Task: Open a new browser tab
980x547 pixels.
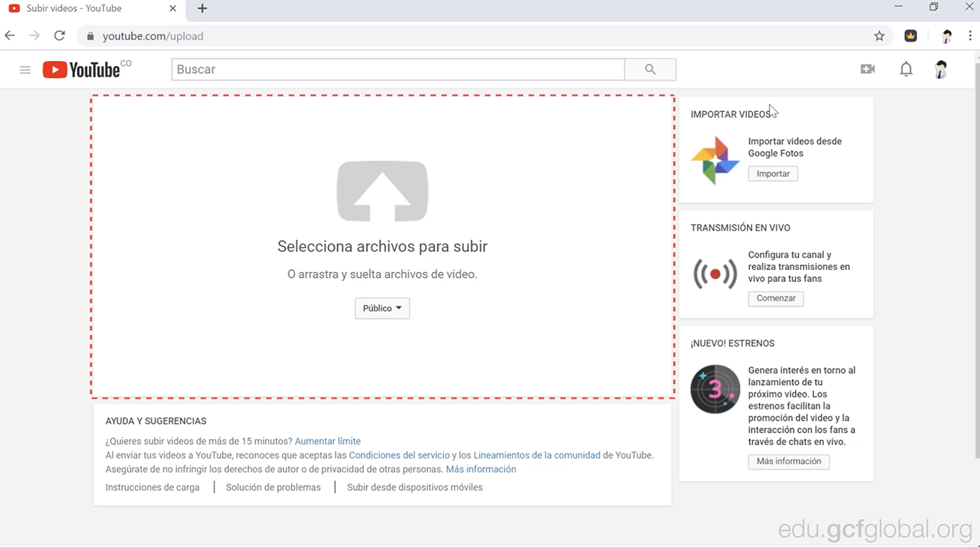Action: (x=202, y=8)
